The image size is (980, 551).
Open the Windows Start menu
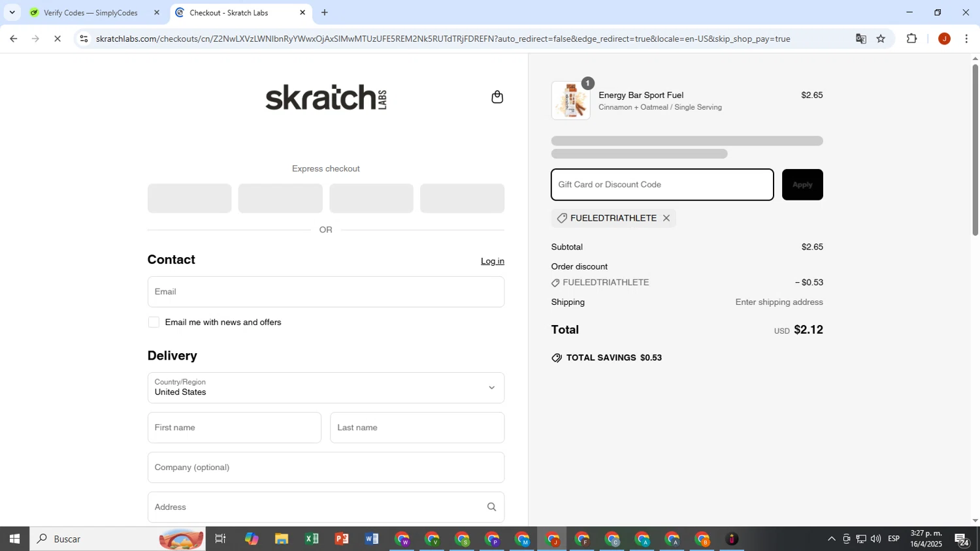click(x=14, y=539)
